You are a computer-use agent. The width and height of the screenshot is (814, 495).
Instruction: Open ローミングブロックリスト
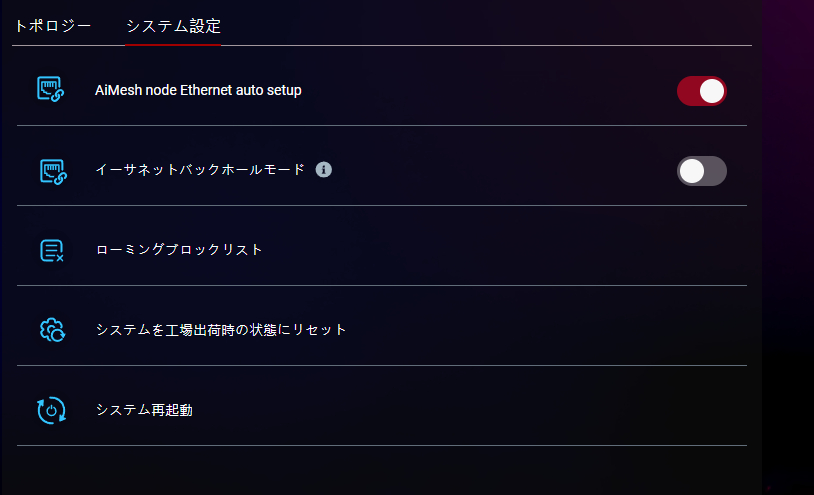click(x=179, y=250)
